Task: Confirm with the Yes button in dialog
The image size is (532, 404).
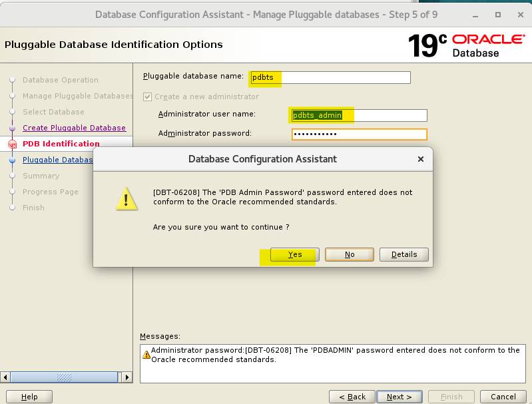Action: click(x=294, y=254)
